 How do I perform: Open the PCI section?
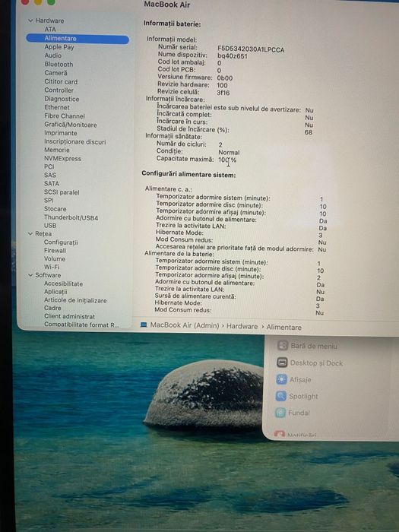click(x=49, y=166)
